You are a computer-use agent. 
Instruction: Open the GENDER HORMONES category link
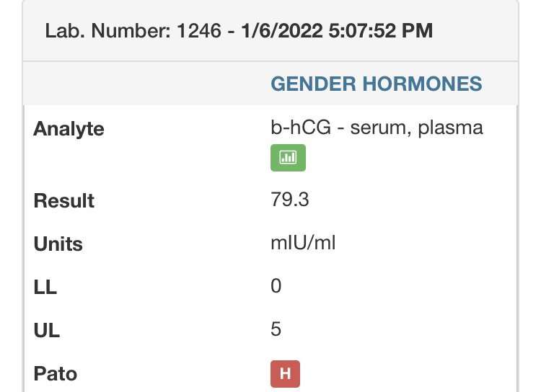[376, 84]
